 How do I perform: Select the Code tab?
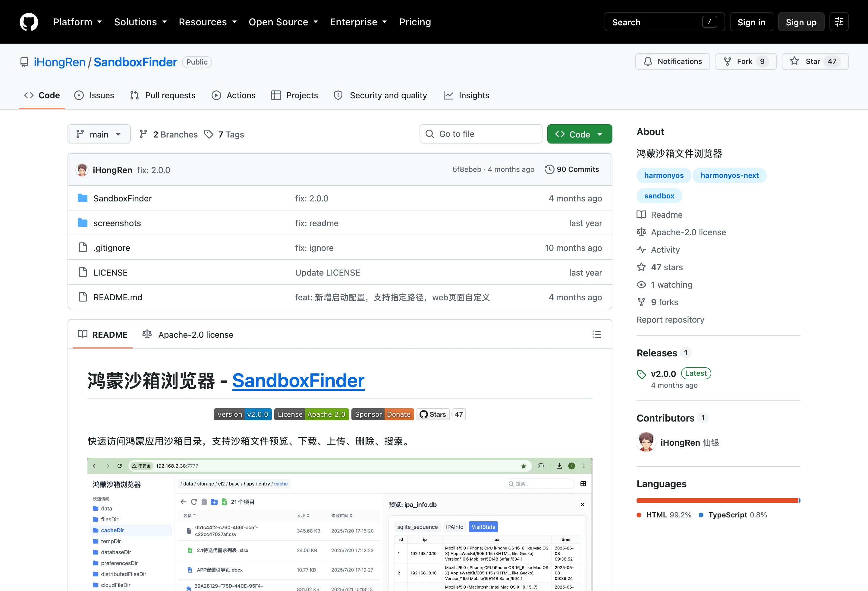[42, 95]
